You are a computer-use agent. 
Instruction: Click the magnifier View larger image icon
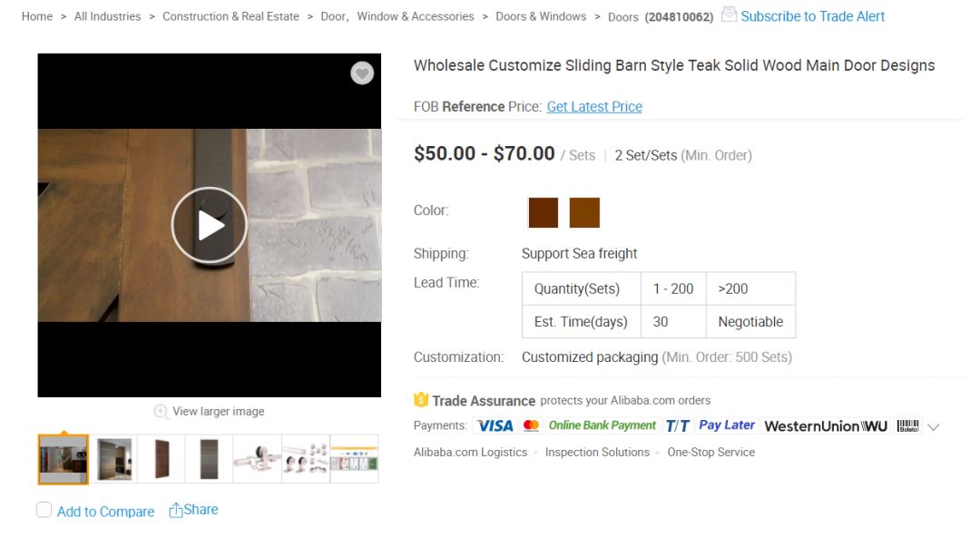pos(161,412)
